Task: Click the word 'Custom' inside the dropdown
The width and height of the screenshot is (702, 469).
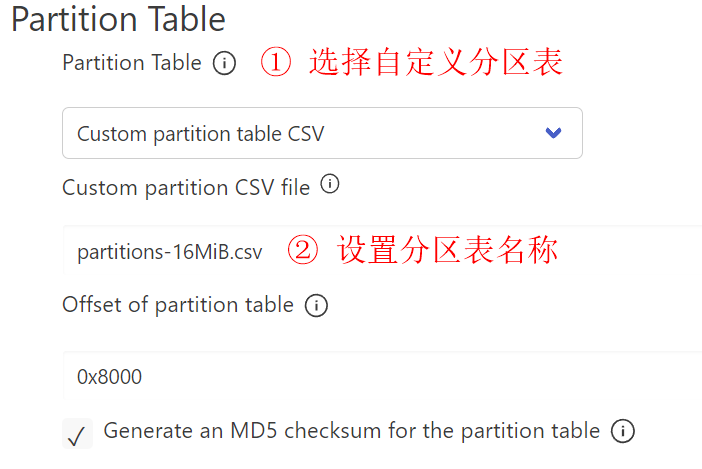Action: tap(108, 133)
